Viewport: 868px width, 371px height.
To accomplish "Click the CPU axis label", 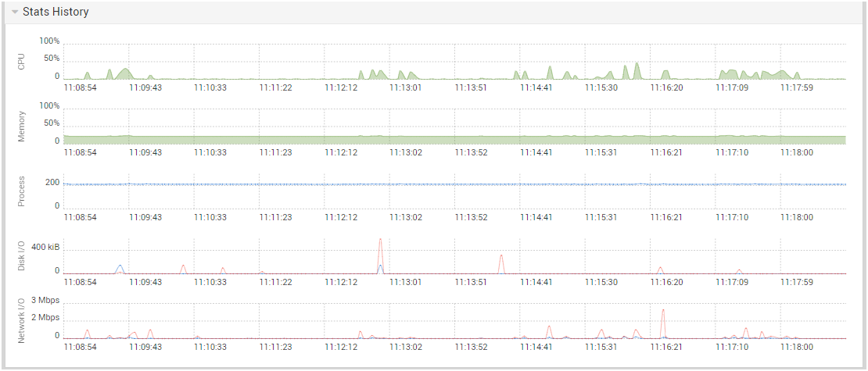I will (x=22, y=62).
